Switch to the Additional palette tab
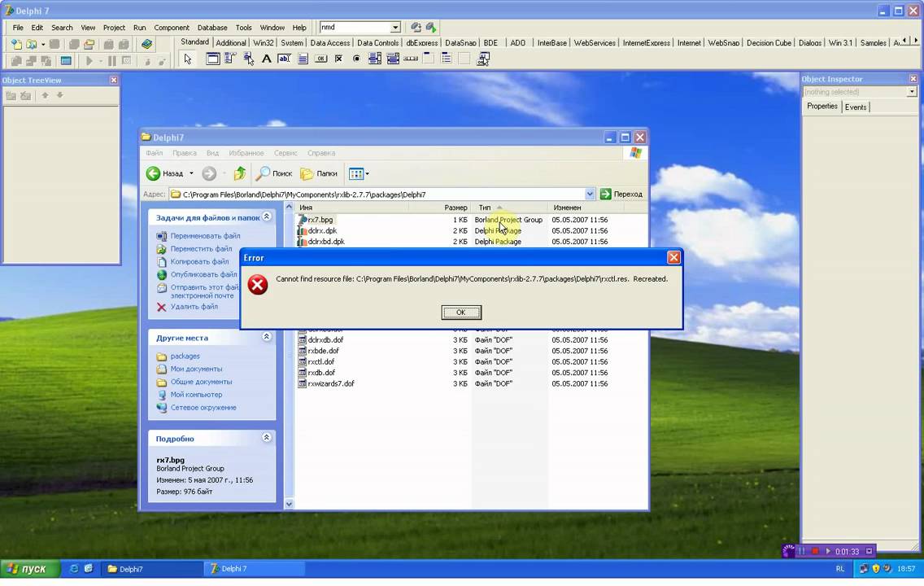The image size is (924, 586). (230, 43)
